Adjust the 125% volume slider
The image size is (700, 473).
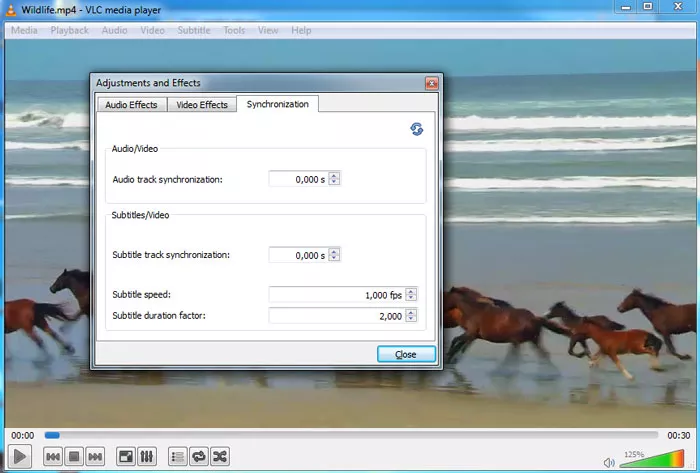(x=652, y=459)
